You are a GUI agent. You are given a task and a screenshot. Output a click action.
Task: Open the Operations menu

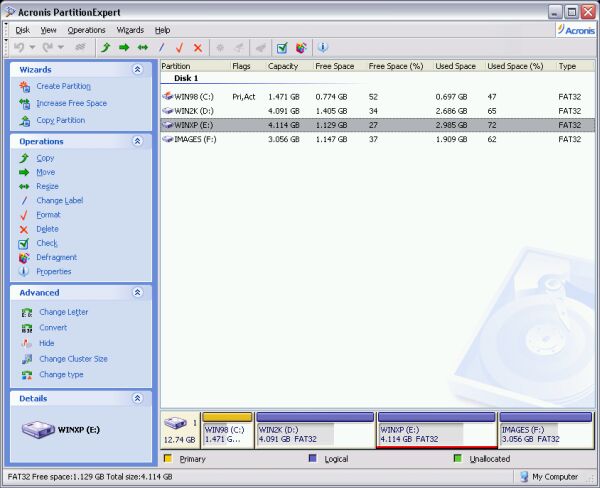[x=86, y=30]
